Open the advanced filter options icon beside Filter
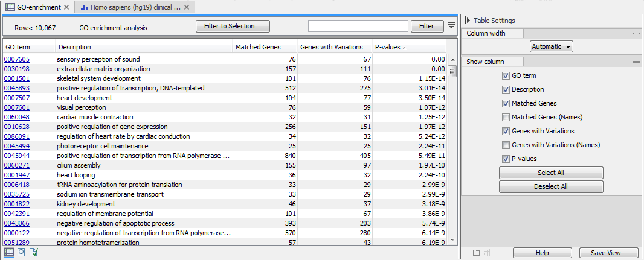 click(x=451, y=26)
